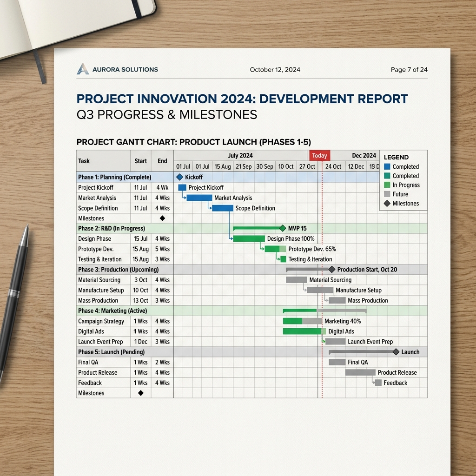This screenshot has width=476, height=476.
Task: Pick the green In Progress legend swatch
Action: (387, 185)
